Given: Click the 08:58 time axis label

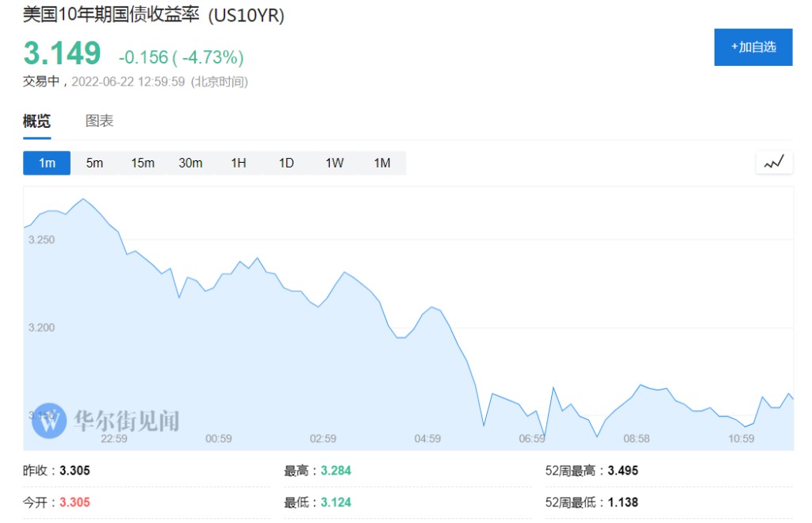Looking at the screenshot, I should pos(636,438).
